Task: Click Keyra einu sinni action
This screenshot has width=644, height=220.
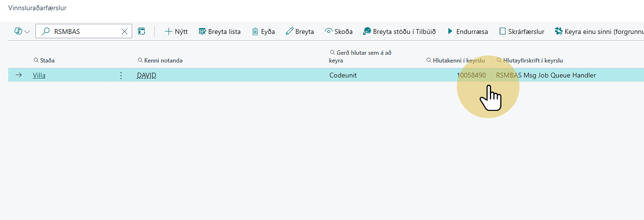Action: pyautogui.click(x=599, y=31)
